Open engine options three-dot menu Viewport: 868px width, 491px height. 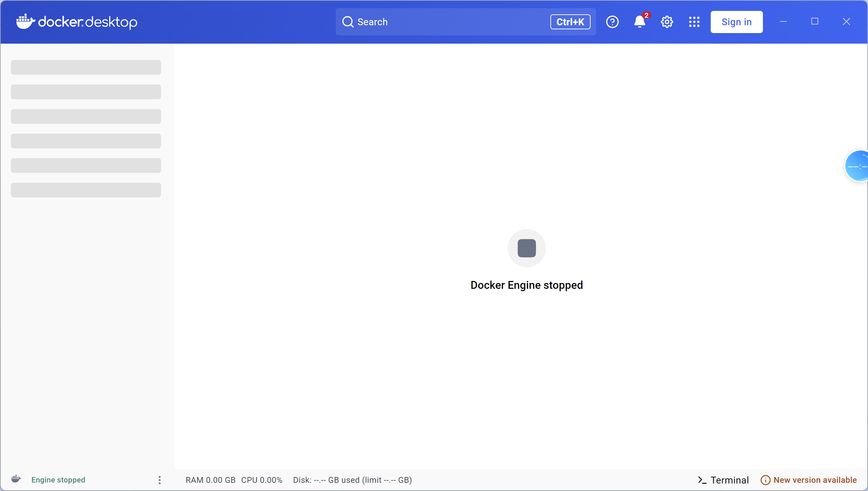pos(159,480)
